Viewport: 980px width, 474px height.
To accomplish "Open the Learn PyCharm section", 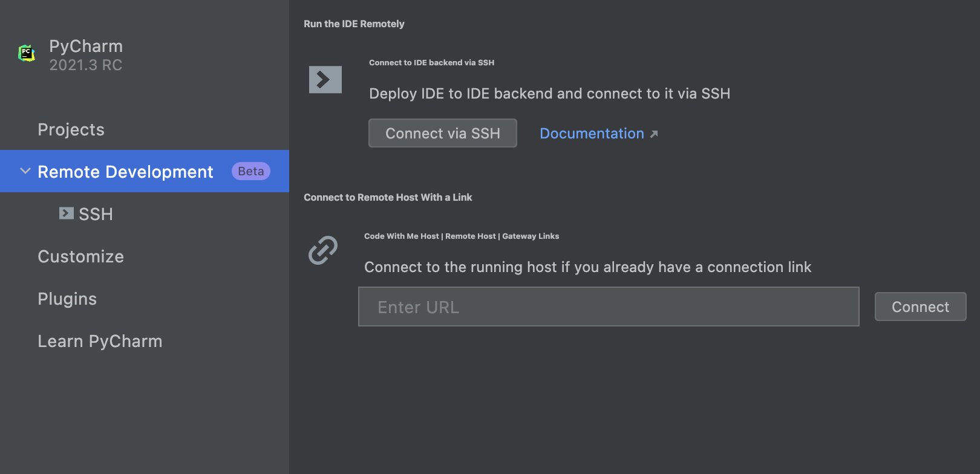I will (100, 341).
